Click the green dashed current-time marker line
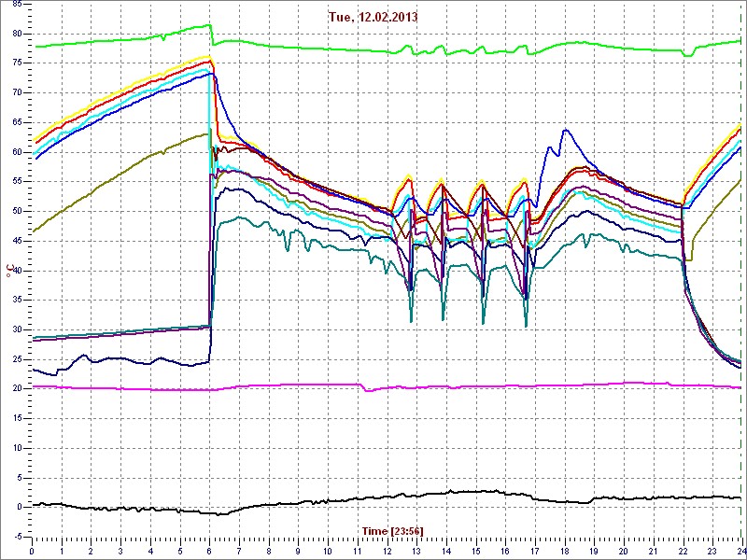Screen dimensions: 747x560 click(x=740, y=271)
